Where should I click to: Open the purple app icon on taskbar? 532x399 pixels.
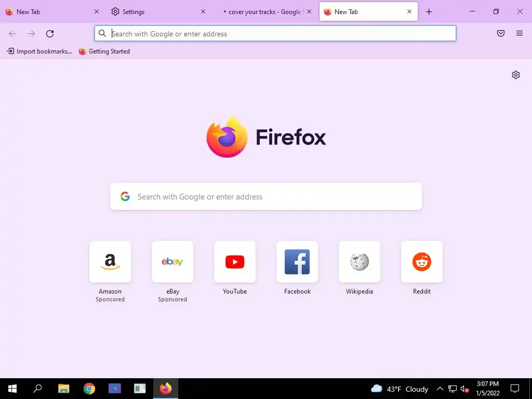point(115,389)
